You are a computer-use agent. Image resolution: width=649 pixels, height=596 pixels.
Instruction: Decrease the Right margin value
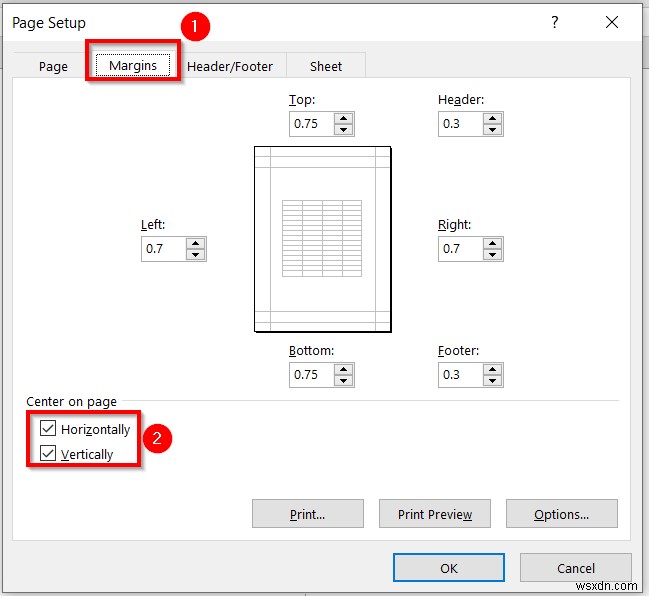click(492, 255)
